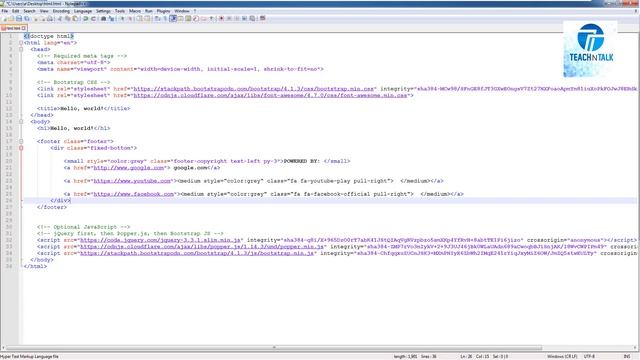The image size is (640, 360).
Task: Click the Zoom Out toolbar icon
Action: tap(130, 18)
